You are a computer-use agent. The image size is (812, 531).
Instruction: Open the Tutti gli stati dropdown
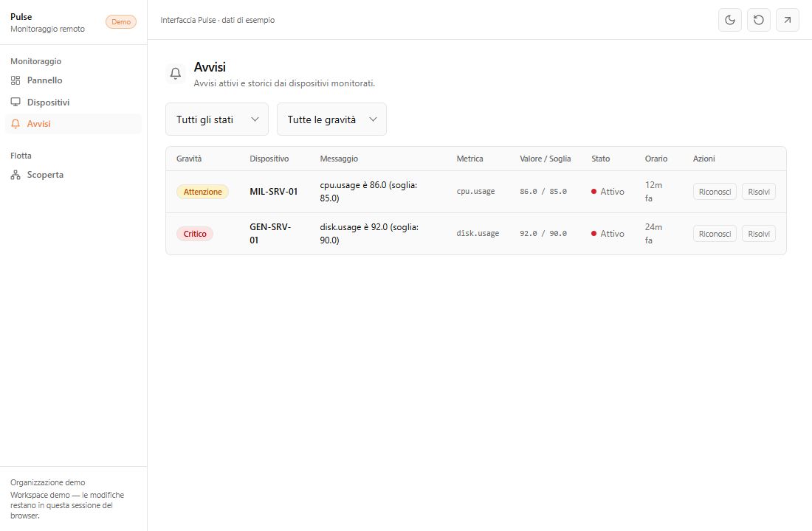coord(217,119)
